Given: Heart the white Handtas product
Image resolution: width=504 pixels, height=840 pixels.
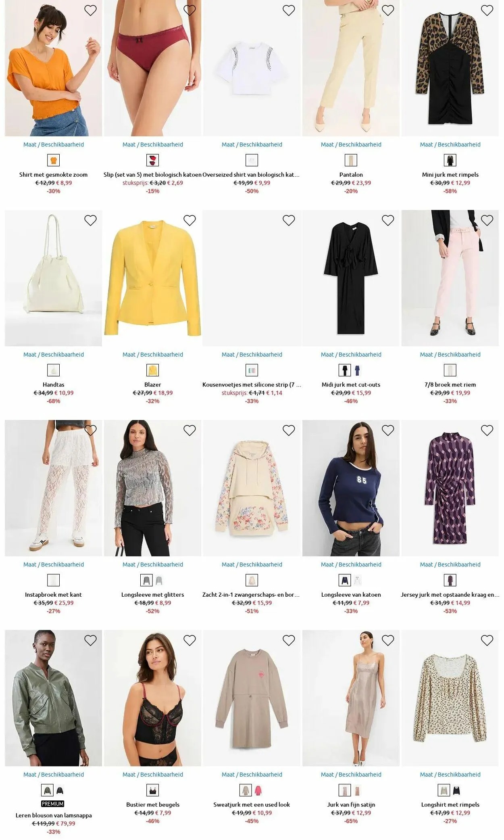Looking at the screenshot, I should point(90,220).
